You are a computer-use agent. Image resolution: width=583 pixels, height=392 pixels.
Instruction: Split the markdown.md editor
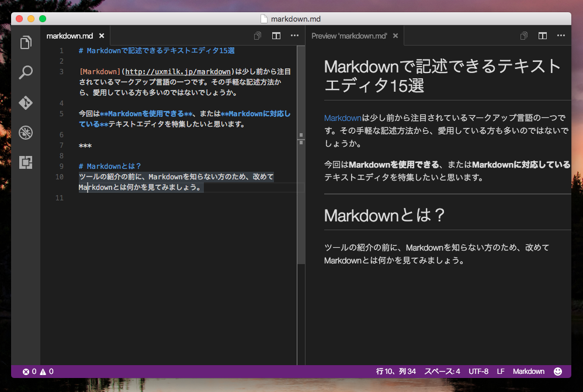click(276, 36)
